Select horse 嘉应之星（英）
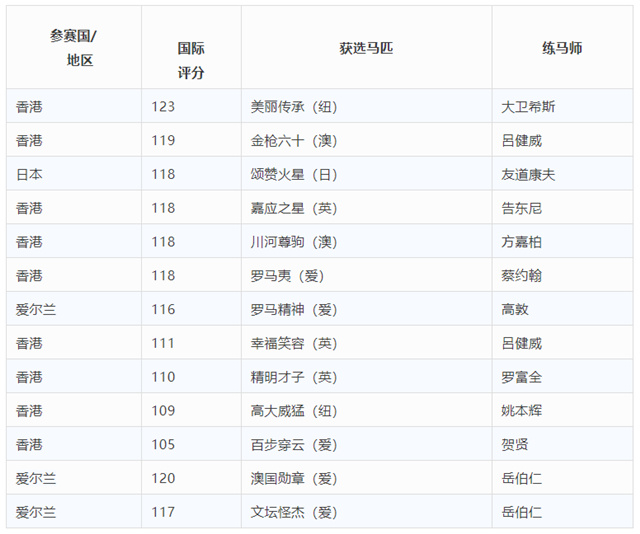Screen dimensions: 640x534 (x=294, y=208)
